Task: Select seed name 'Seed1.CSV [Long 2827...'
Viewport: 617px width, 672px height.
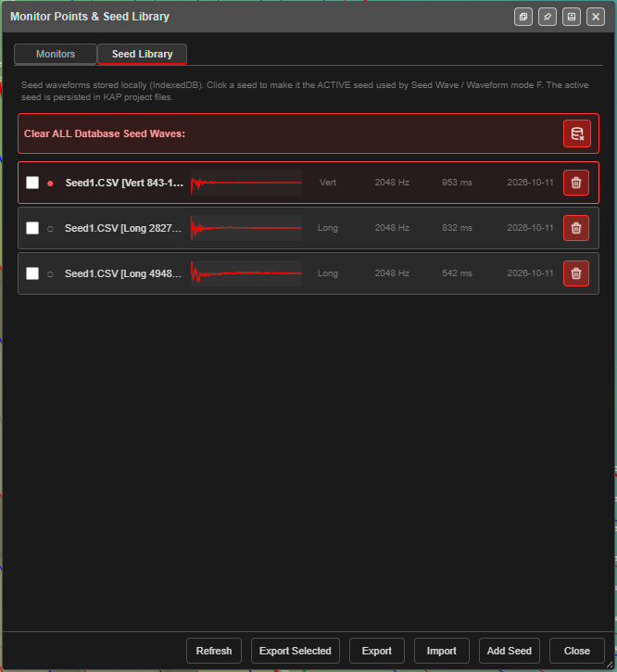Action: [123, 228]
